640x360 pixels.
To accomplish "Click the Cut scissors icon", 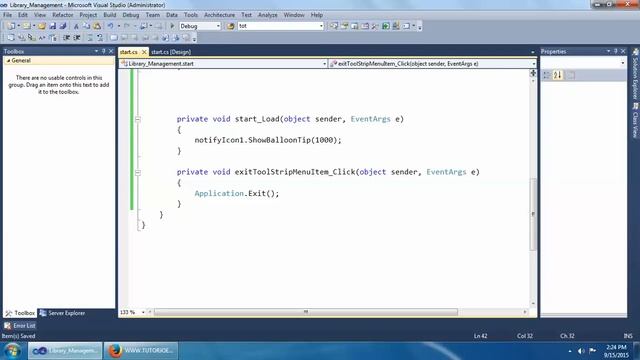I will [x=76, y=26].
